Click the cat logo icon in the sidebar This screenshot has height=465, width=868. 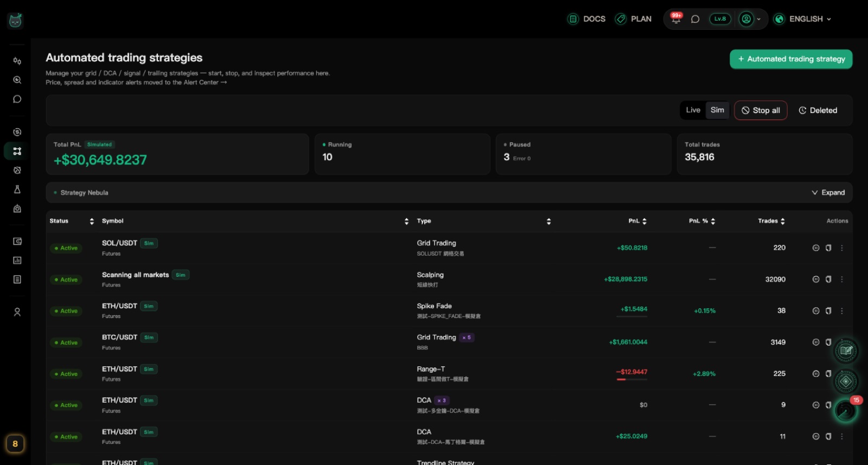tap(15, 21)
